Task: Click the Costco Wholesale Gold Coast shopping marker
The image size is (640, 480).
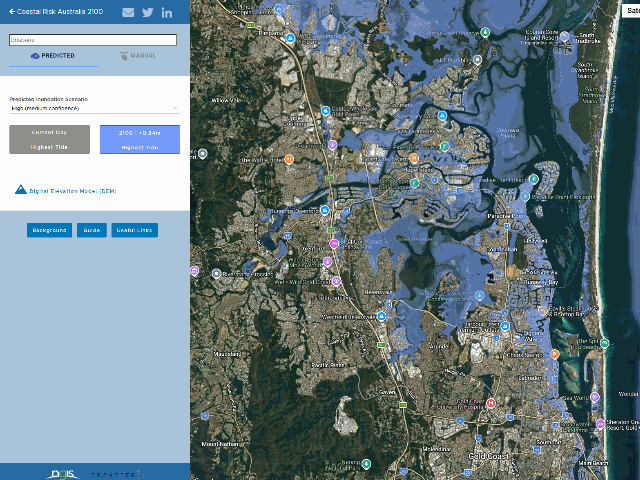Action: pyautogui.click(x=325, y=111)
